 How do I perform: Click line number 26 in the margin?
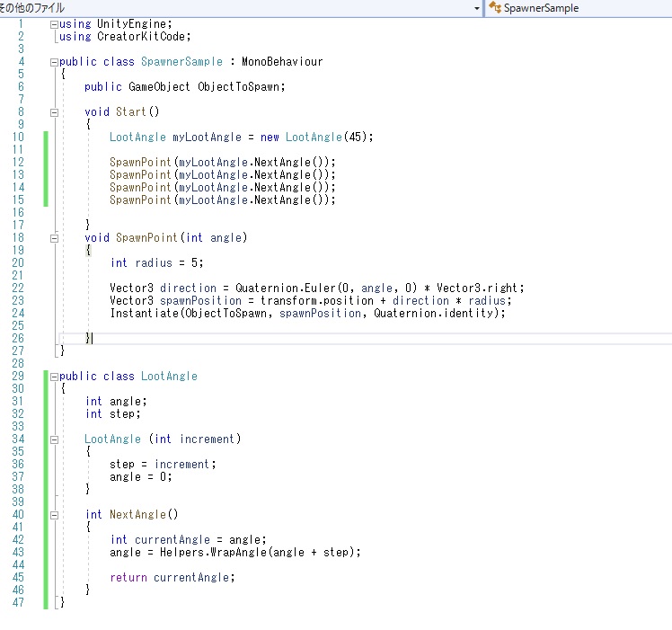point(18,339)
